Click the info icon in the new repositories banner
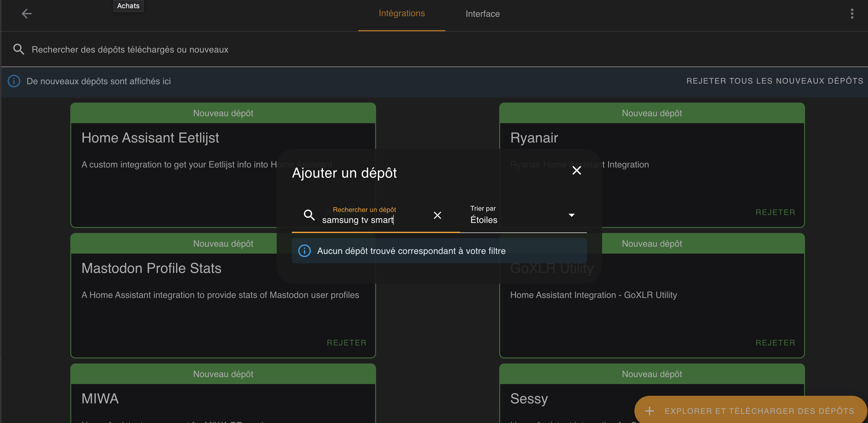Image resolution: width=868 pixels, height=423 pixels. point(14,81)
